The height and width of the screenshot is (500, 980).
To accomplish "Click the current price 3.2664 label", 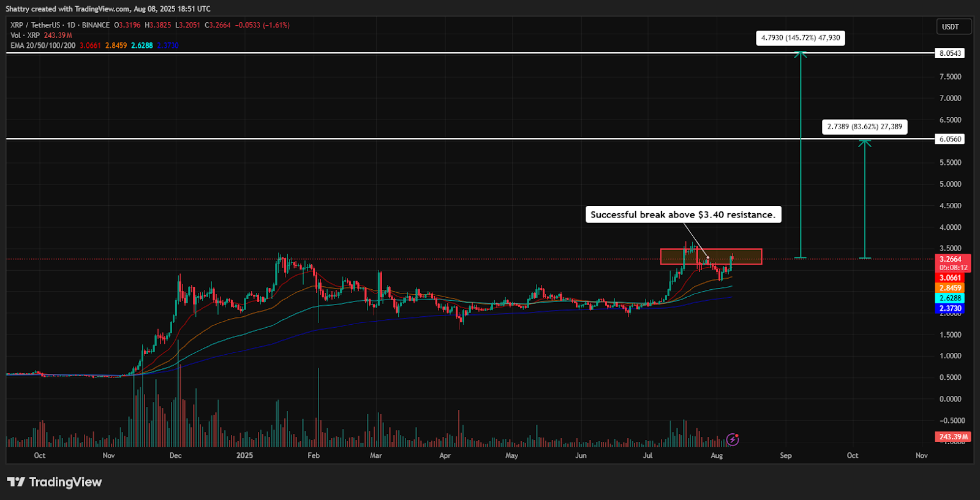I will tap(951, 259).
